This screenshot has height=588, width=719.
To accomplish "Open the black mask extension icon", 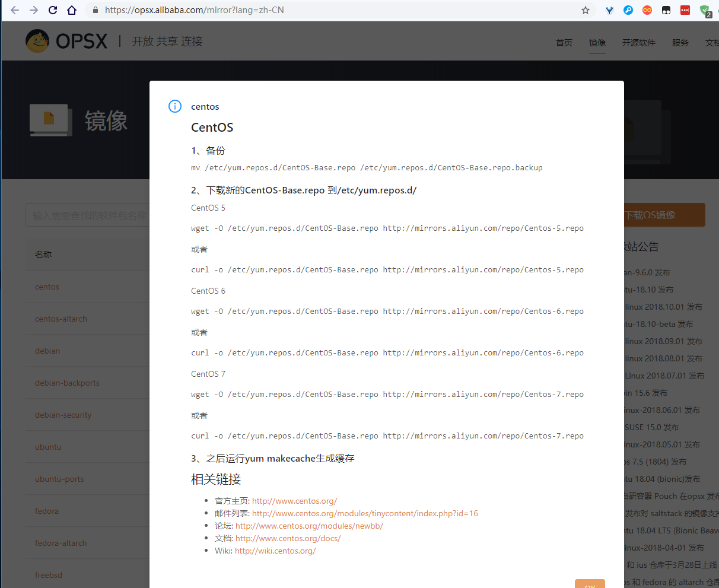I will point(666,10).
